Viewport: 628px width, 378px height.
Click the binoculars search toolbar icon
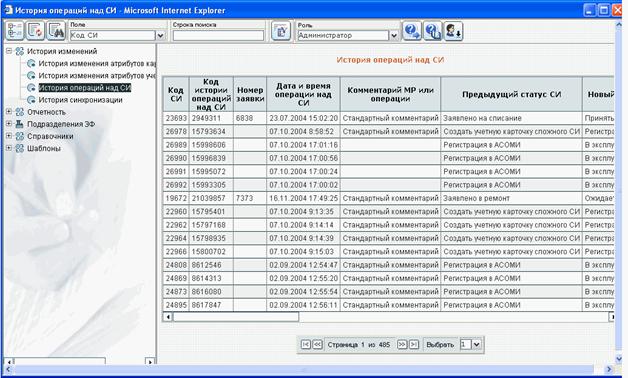pyautogui.click(x=56, y=30)
